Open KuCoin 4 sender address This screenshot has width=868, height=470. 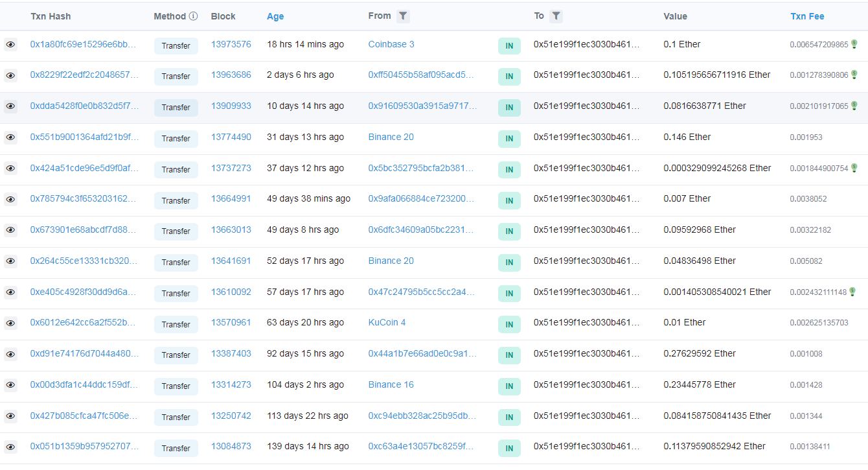[387, 322]
